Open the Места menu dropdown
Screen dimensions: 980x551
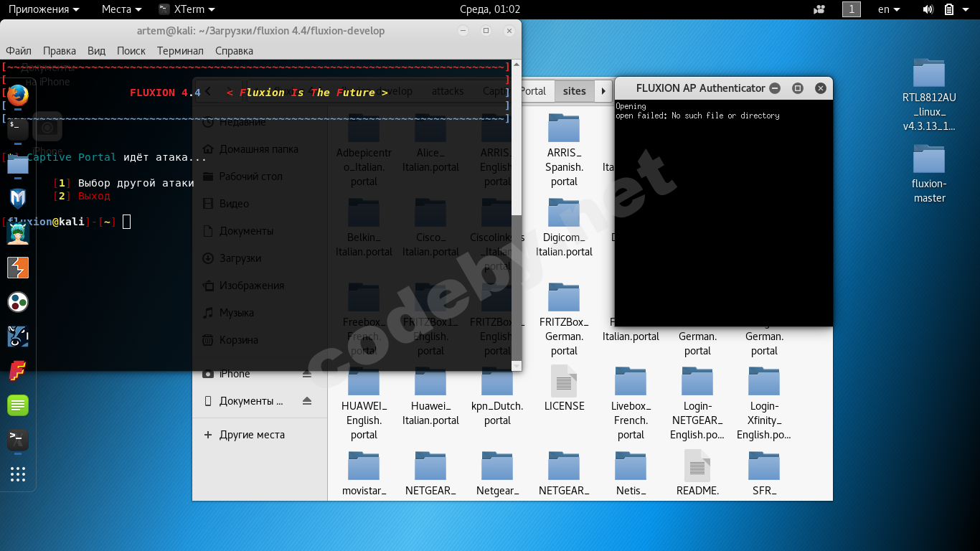pyautogui.click(x=121, y=9)
